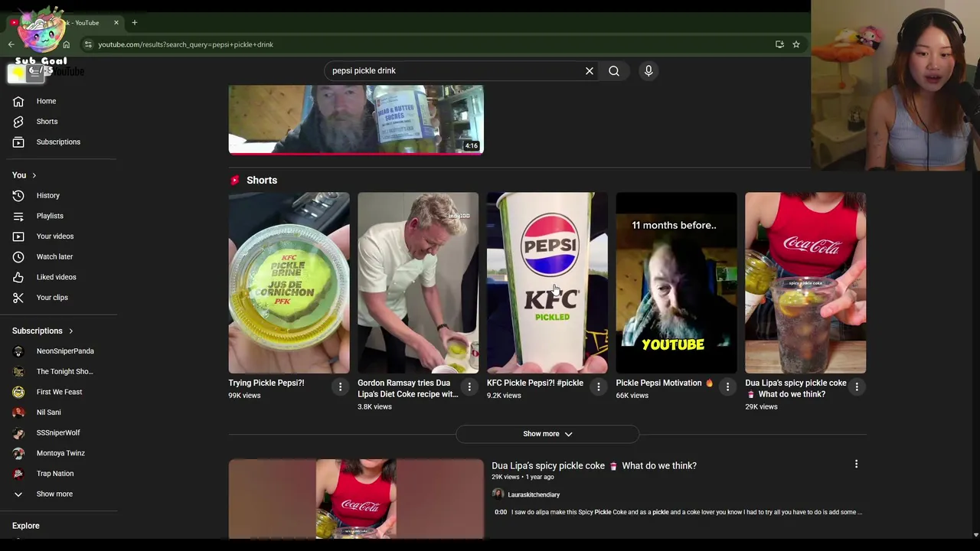The height and width of the screenshot is (551, 980).
Task: Click the page scrollbar down arrow
Action: [x=975, y=535]
